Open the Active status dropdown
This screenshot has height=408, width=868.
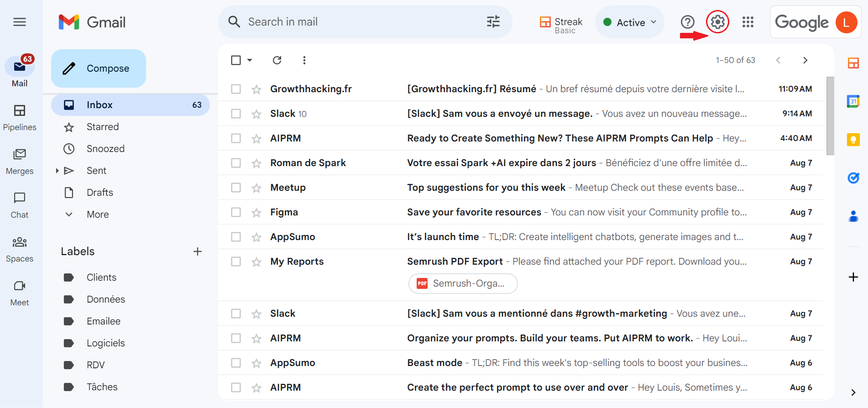point(630,22)
